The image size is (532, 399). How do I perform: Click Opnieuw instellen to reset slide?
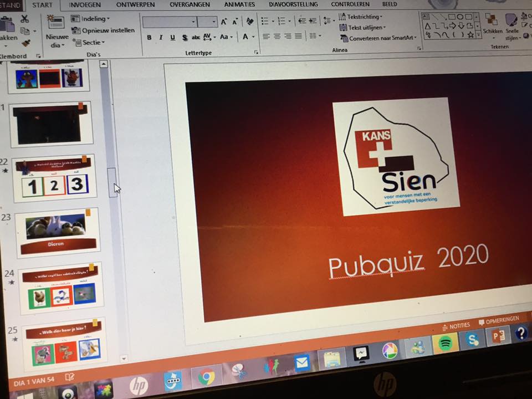click(104, 30)
